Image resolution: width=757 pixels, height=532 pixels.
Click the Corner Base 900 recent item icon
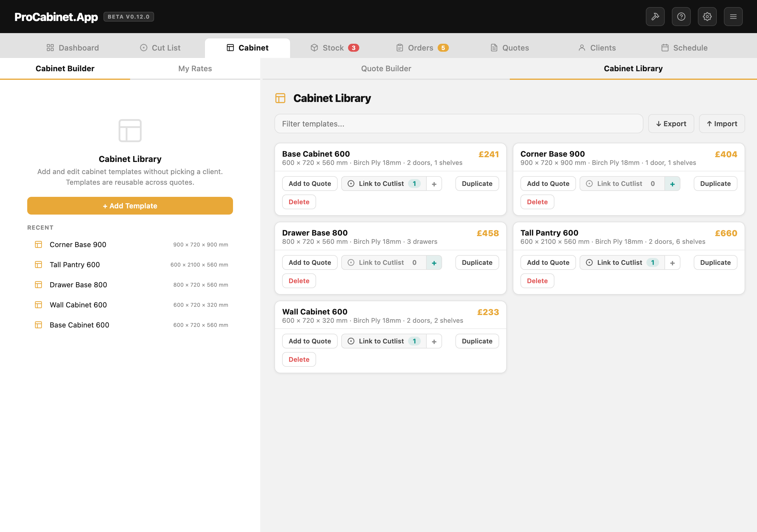[38, 245]
